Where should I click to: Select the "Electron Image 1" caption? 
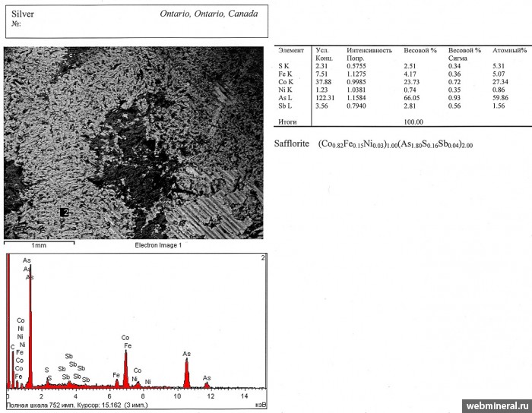(x=158, y=245)
